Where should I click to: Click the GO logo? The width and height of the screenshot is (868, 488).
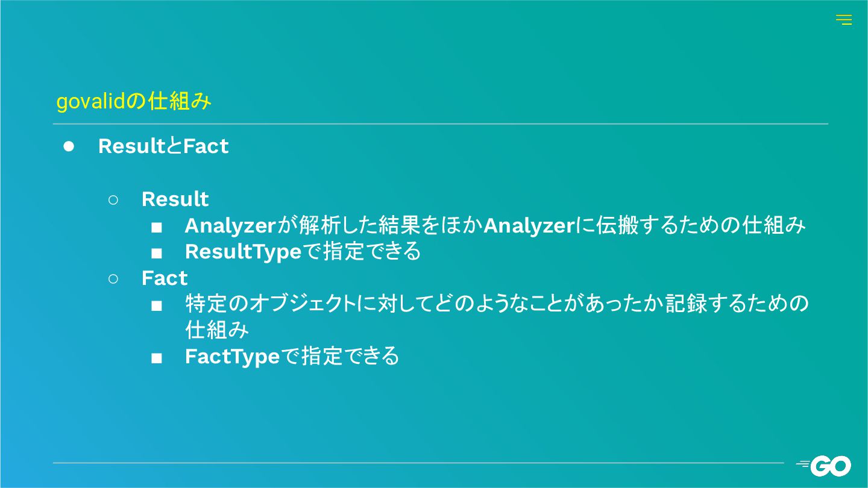[x=823, y=466]
